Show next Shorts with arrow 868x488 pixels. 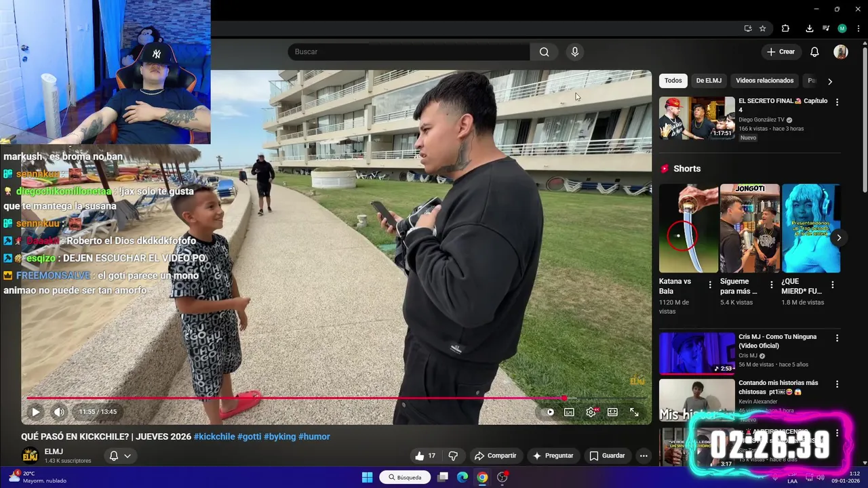click(x=839, y=237)
